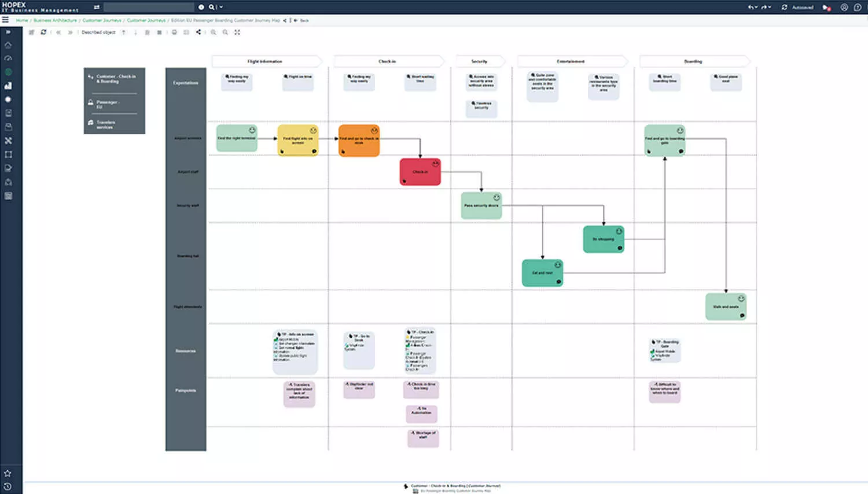Select yellow Find flight info on screen box

(298, 141)
